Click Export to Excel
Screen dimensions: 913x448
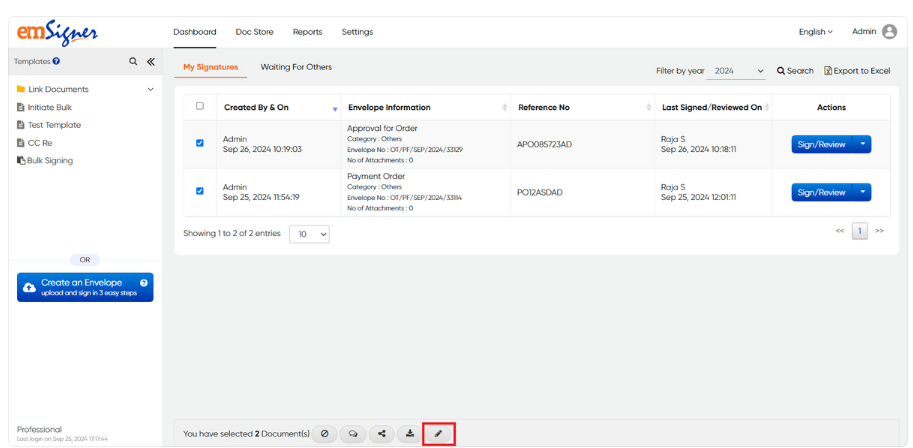(857, 71)
